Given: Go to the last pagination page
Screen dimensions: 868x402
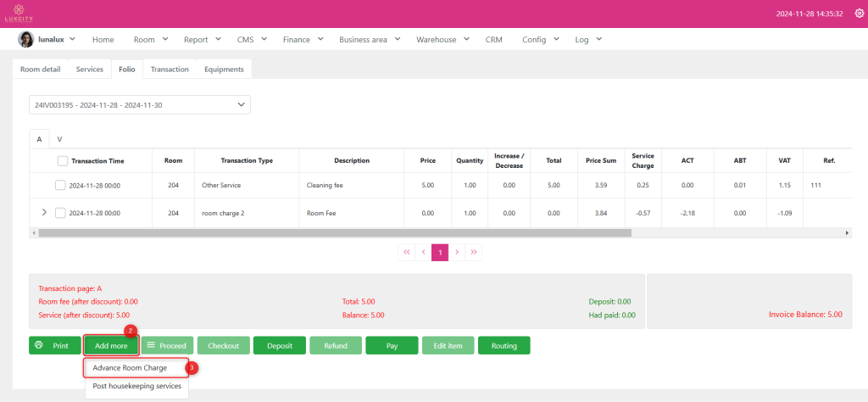Looking at the screenshot, I should coord(474,252).
